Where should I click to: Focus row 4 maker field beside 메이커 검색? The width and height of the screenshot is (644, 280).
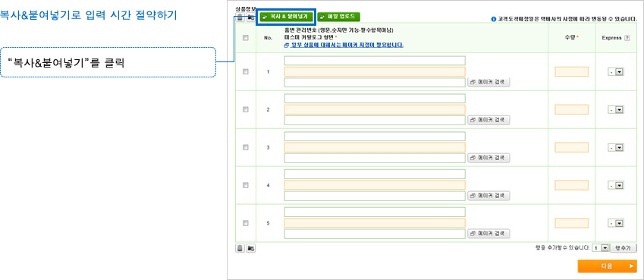pos(375,196)
